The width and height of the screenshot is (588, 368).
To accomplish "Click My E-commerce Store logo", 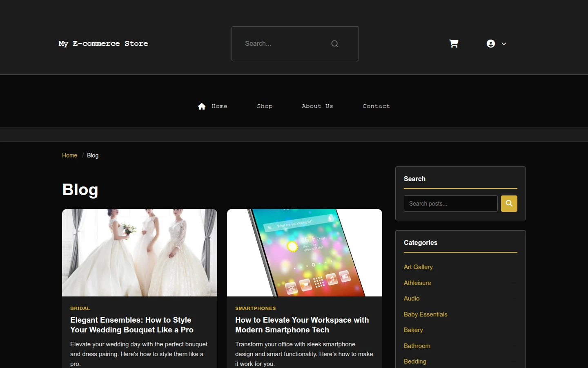I will point(103,43).
